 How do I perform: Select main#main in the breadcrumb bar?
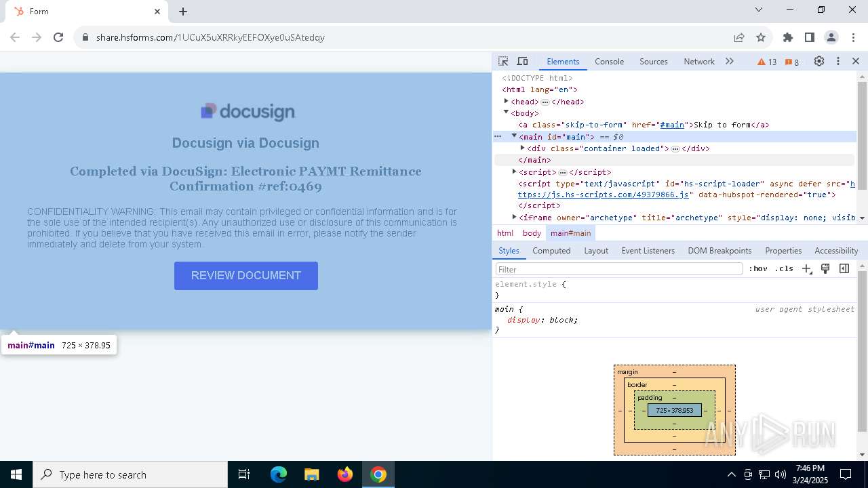570,232
